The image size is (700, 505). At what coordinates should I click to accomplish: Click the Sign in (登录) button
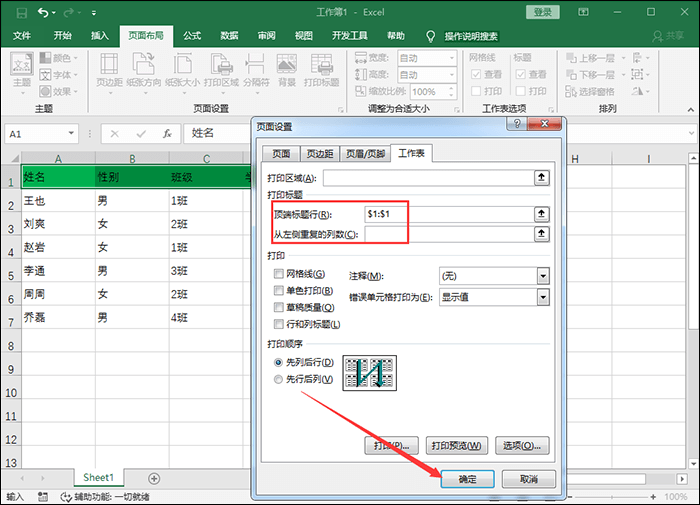543,12
